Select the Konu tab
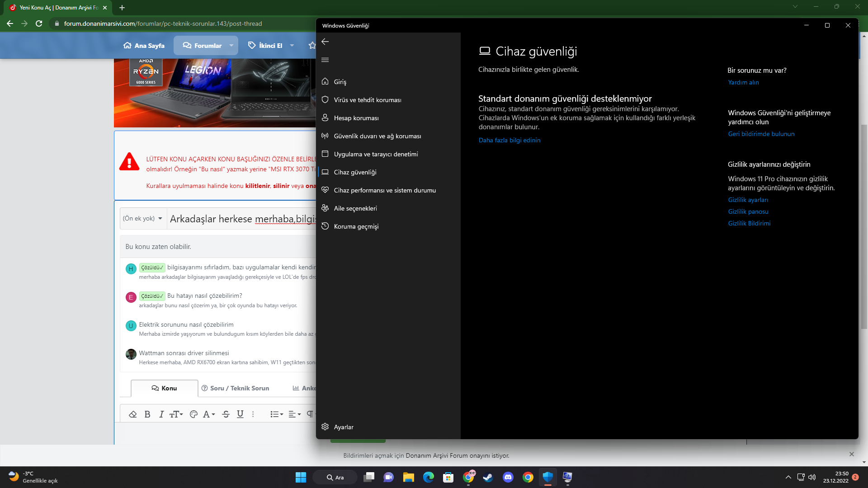Viewport: 868px width, 488px height. point(165,388)
